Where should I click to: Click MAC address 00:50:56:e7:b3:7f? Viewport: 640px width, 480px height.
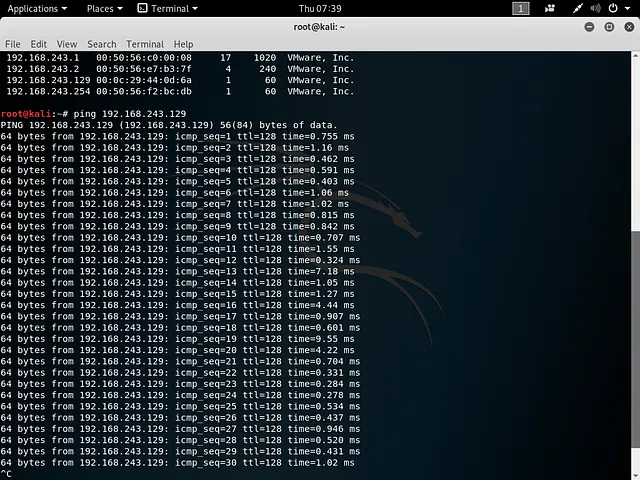coord(144,69)
